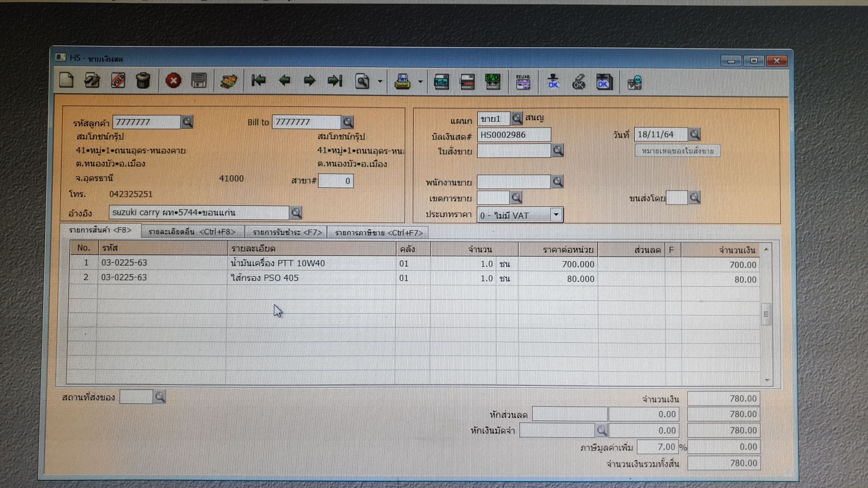
Task: Open the สถานที่ส่งของ lookup icon
Action: [160, 397]
